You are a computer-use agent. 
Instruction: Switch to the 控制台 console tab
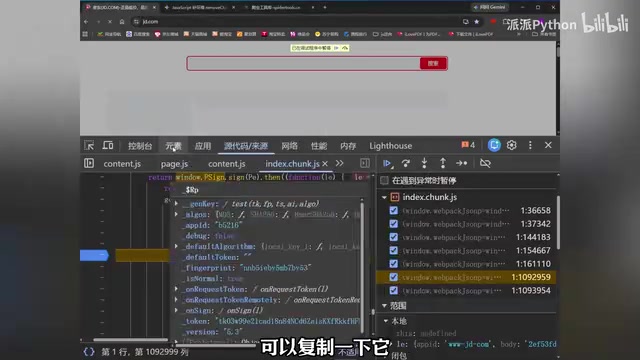[x=140, y=146]
